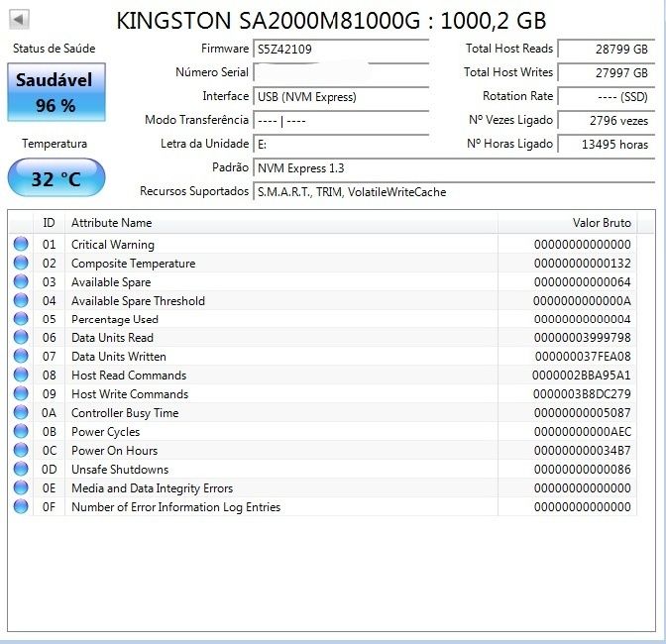666x644 pixels.
Task: Click the status orb for Power Cycles
Action: coord(21,431)
